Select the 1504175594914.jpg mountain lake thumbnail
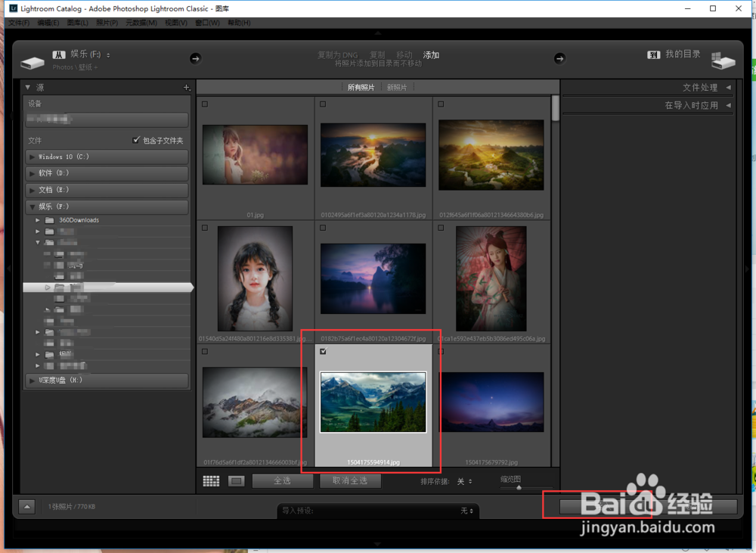The width and height of the screenshot is (756, 553). (373, 402)
